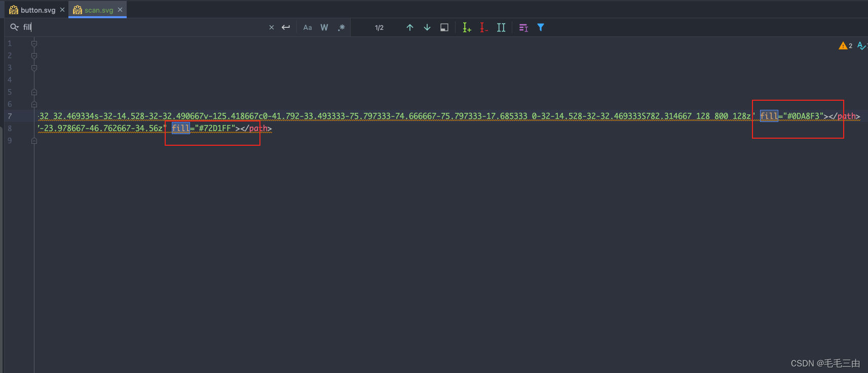
Task: Click the warnings indicator showing 2
Action: (x=845, y=46)
